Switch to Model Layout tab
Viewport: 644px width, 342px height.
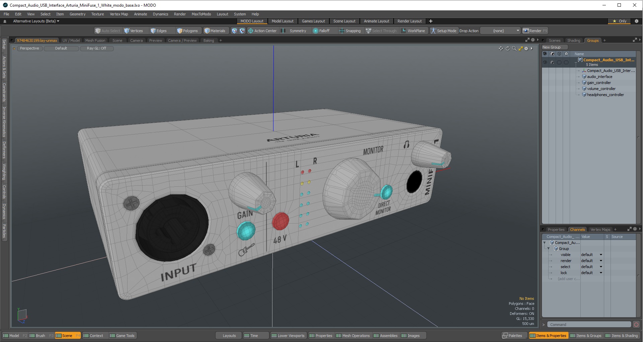click(x=282, y=21)
